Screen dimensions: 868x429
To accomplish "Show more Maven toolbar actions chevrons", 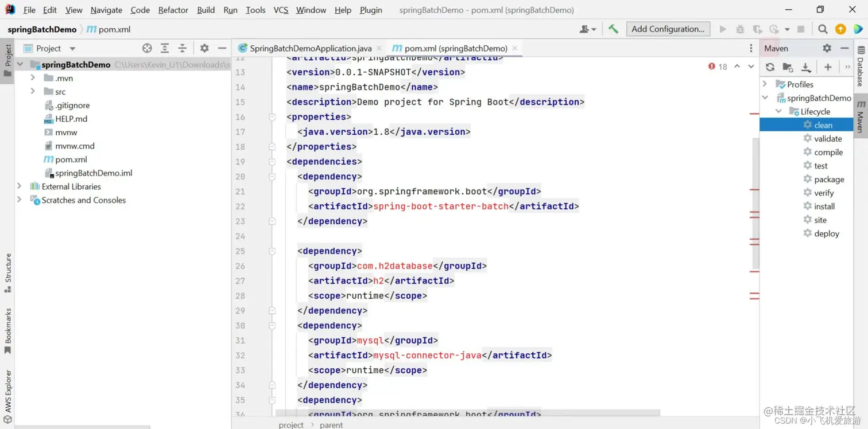I will pos(847,67).
